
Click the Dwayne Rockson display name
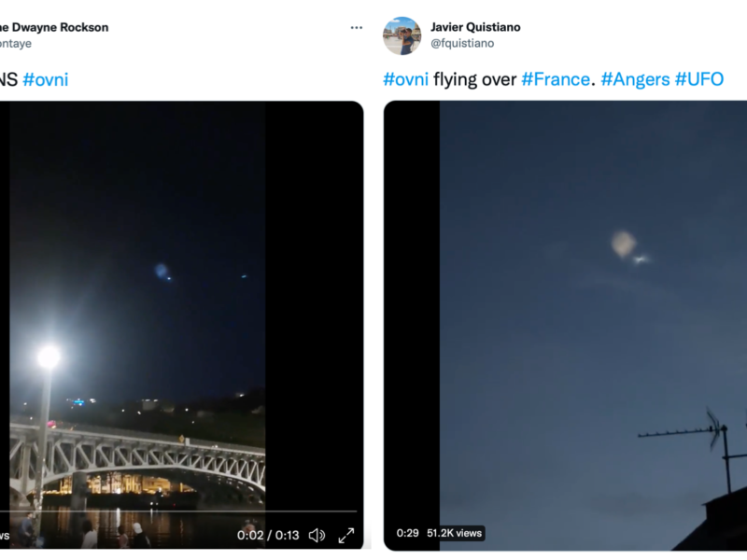(54, 27)
